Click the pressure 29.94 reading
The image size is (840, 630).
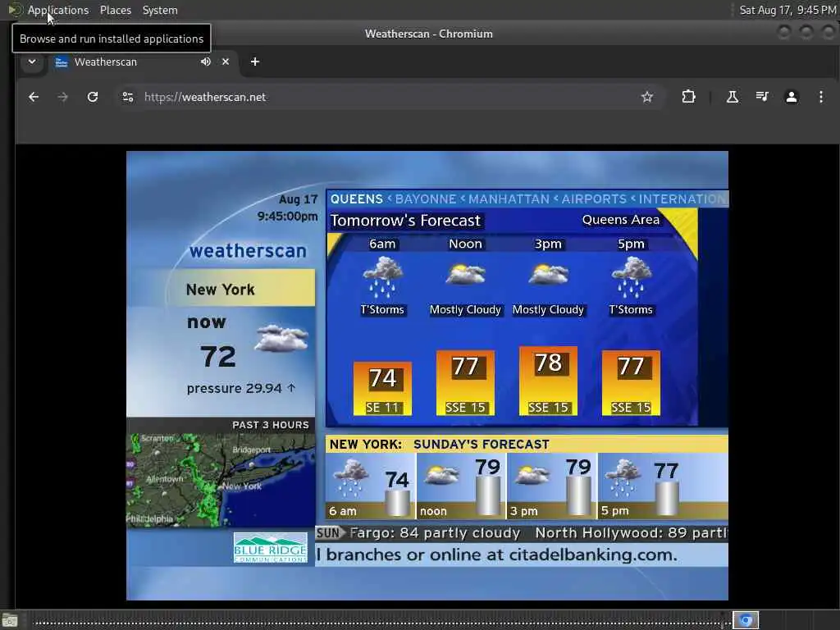pos(241,388)
